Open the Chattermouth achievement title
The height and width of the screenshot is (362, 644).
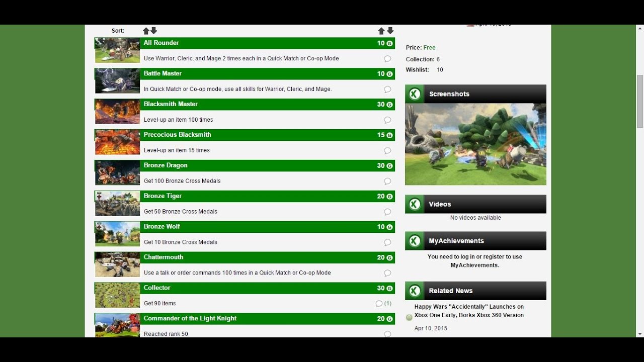[164, 257]
